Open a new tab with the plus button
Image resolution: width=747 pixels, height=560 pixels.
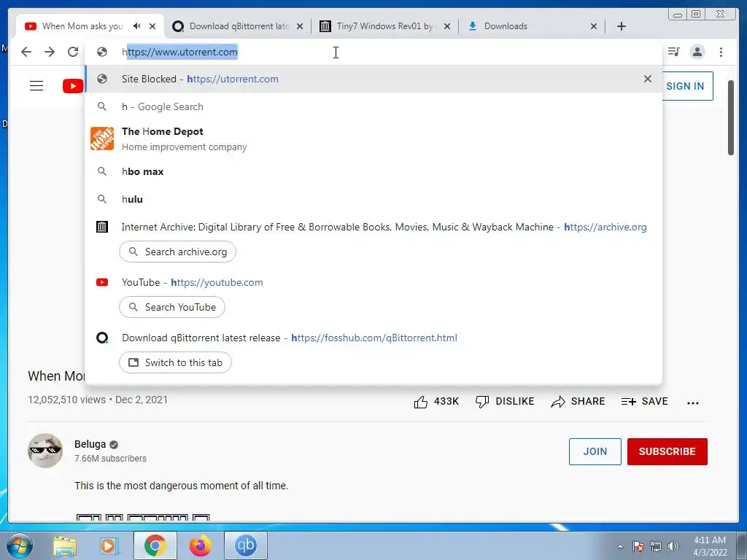point(622,26)
